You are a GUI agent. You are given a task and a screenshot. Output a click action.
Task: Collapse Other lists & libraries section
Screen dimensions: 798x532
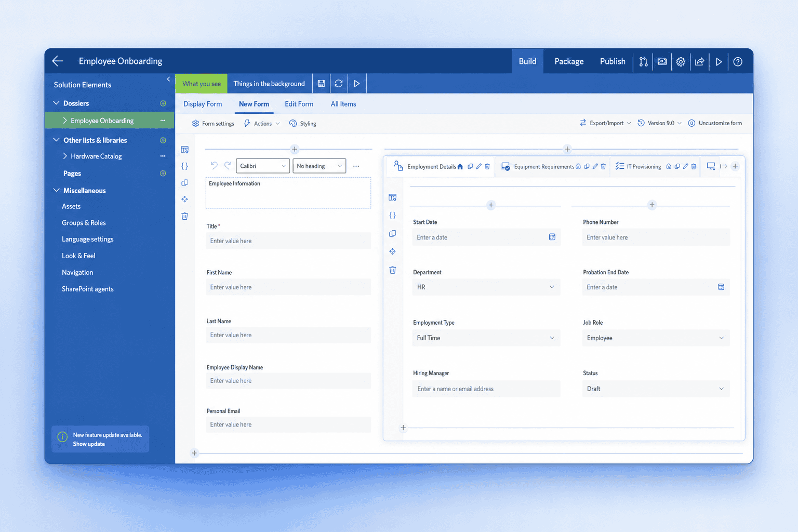pyautogui.click(x=56, y=140)
